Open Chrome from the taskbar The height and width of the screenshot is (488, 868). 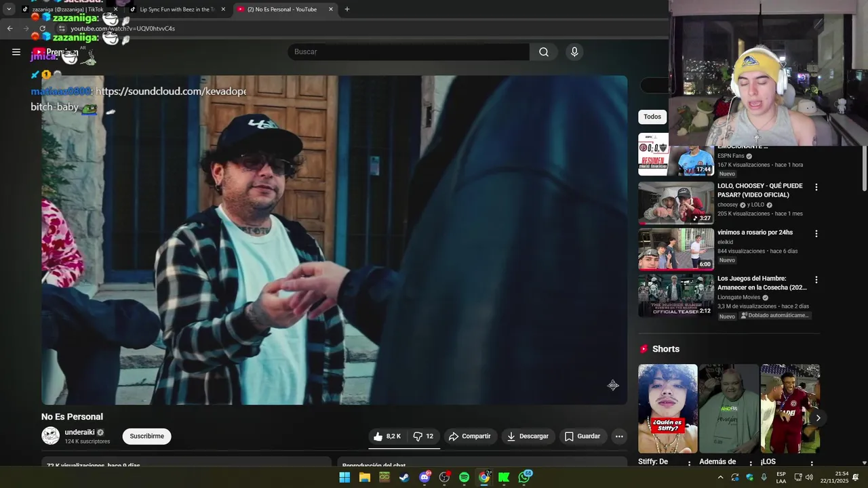(484, 477)
